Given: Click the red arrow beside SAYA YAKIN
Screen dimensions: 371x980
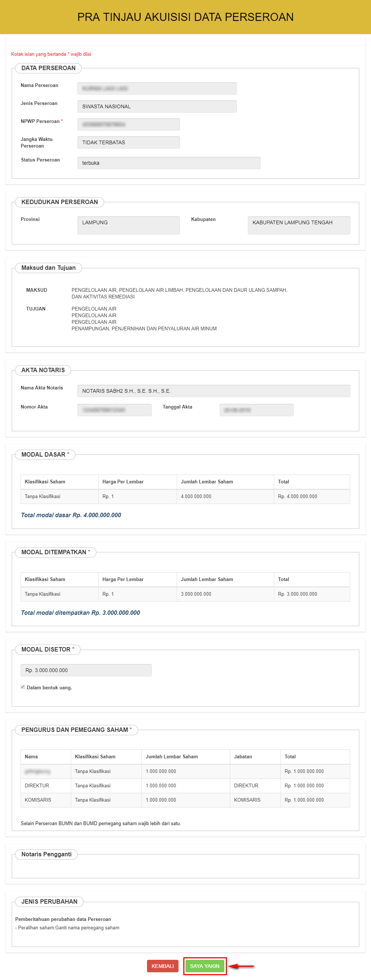Looking at the screenshot, I should [x=241, y=966].
